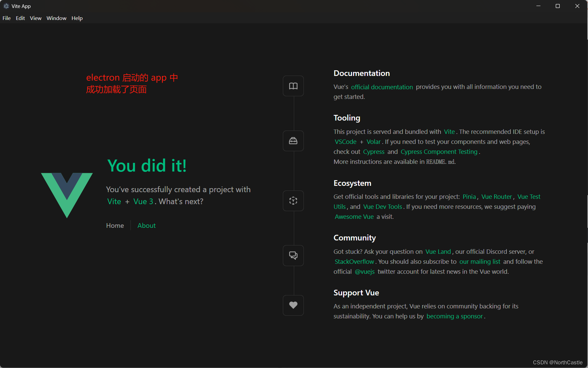Open the official documentation link
Image resolution: width=588 pixels, height=368 pixels.
coord(382,87)
